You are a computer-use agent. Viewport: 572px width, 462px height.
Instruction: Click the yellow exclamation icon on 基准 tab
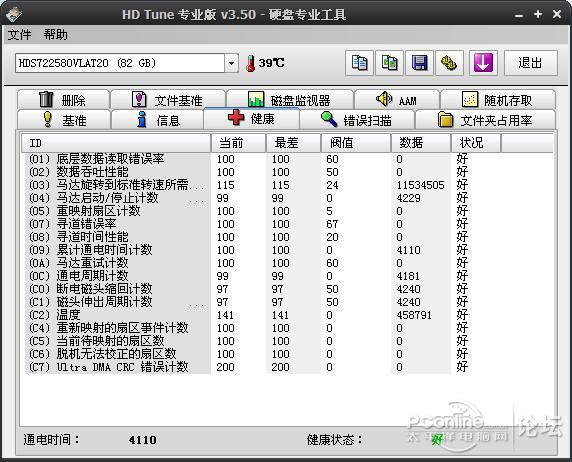(47, 119)
